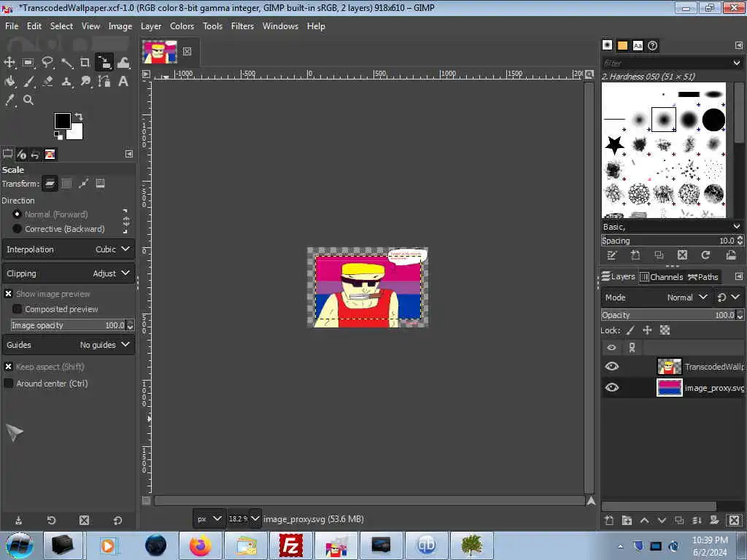The image size is (747, 560).
Task: Raise the selected layer one step
Action: pyautogui.click(x=645, y=521)
